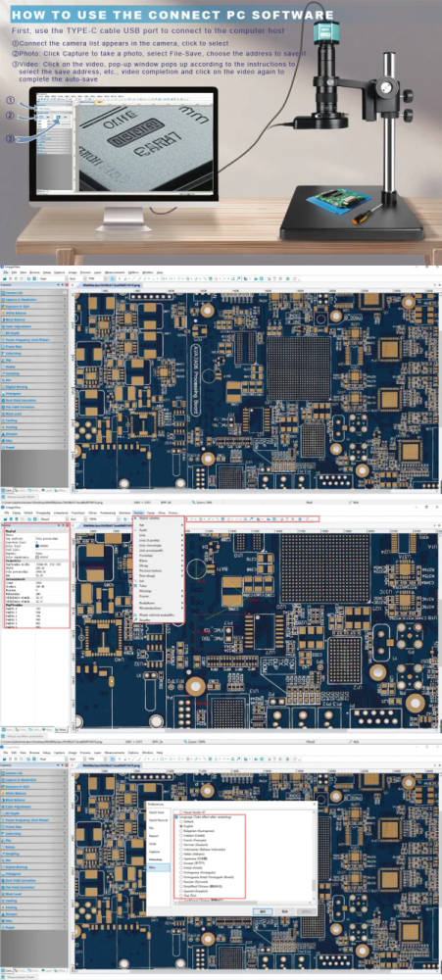442x980 pixels.
Task: Open Quick Save page in Preferences dialog
Action: (x=159, y=812)
